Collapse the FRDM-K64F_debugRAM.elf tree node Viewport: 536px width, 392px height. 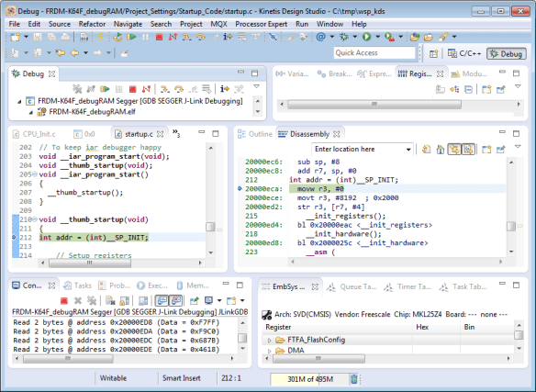[31, 112]
